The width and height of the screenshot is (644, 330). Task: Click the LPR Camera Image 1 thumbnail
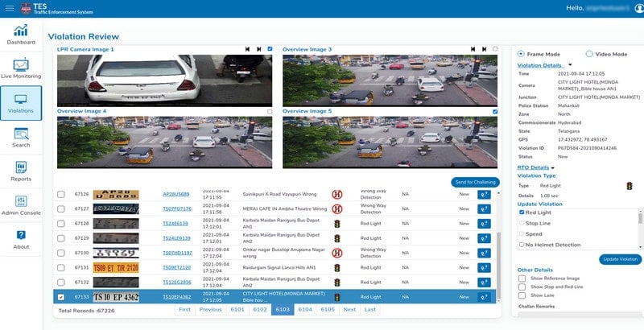pyautogui.click(x=164, y=80)
